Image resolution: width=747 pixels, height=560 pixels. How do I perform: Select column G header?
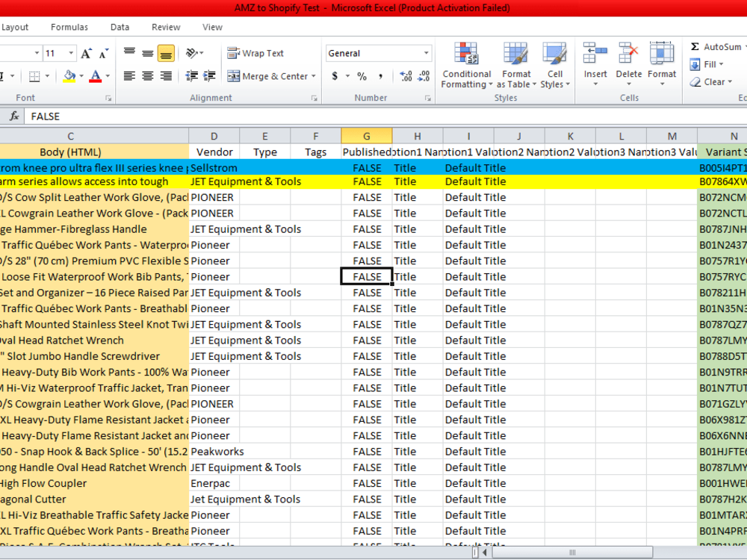[366, 136]
